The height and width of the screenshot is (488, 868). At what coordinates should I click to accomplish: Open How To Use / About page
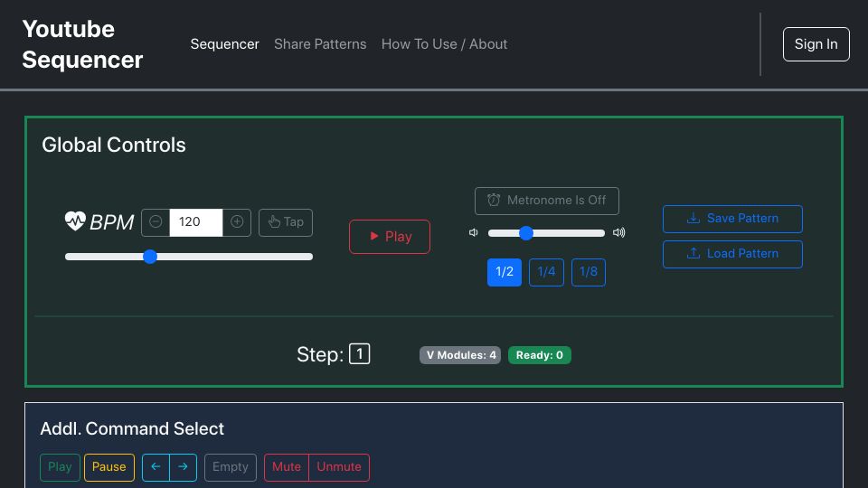444,44
